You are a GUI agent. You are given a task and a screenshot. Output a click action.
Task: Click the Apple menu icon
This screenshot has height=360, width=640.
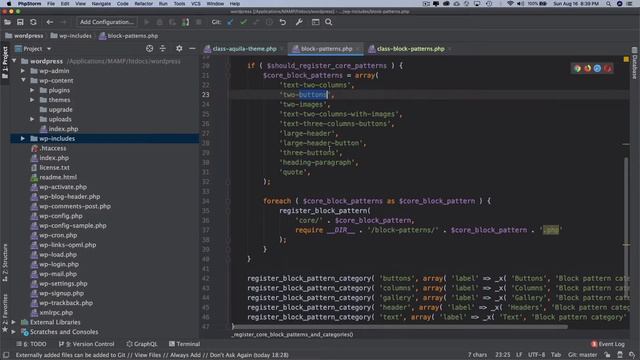point(9,4)
